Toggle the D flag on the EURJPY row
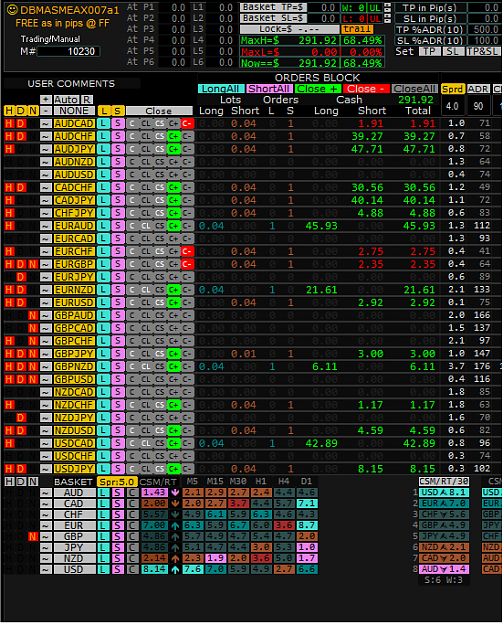Image resolution: width=503 pixels, height=625 pixels. pyautogui.click(x=21, y=277)
